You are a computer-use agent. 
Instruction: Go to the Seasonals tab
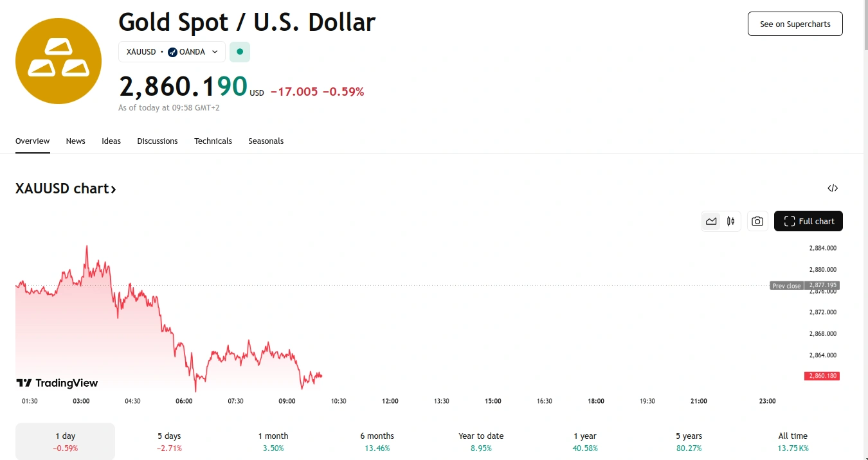pos(266,141)
